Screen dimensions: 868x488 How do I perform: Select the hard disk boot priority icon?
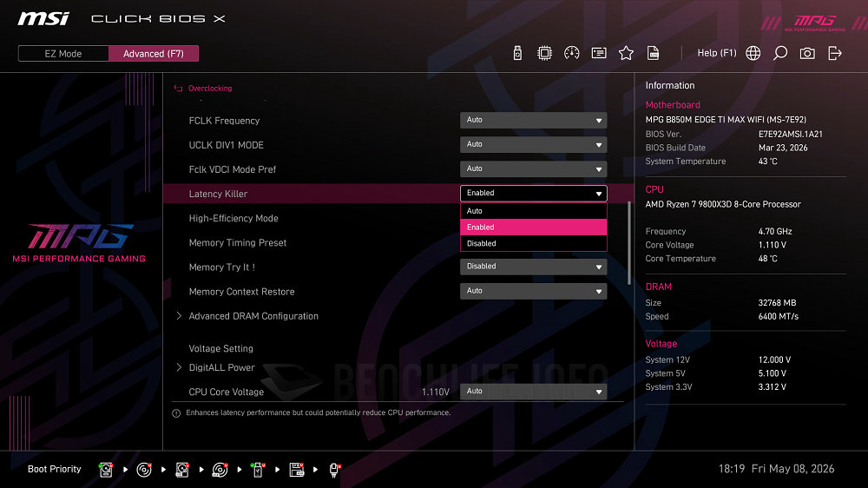(106, 470)
